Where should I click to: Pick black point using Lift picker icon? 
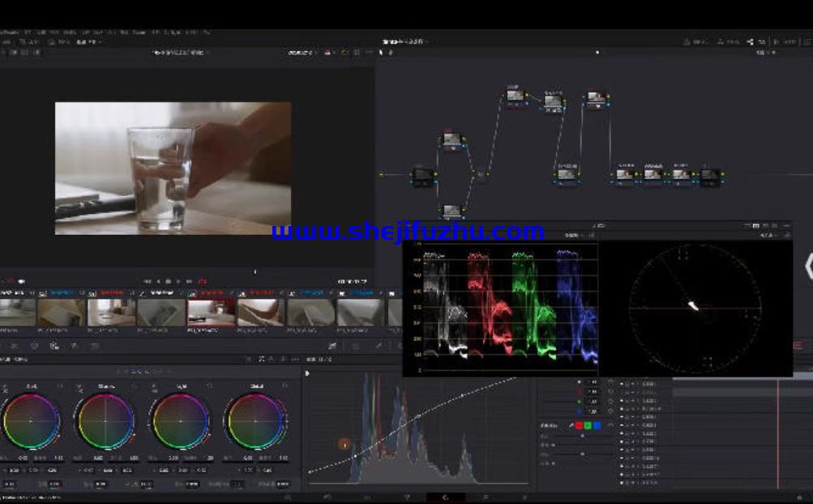click(x=5, y=387)
